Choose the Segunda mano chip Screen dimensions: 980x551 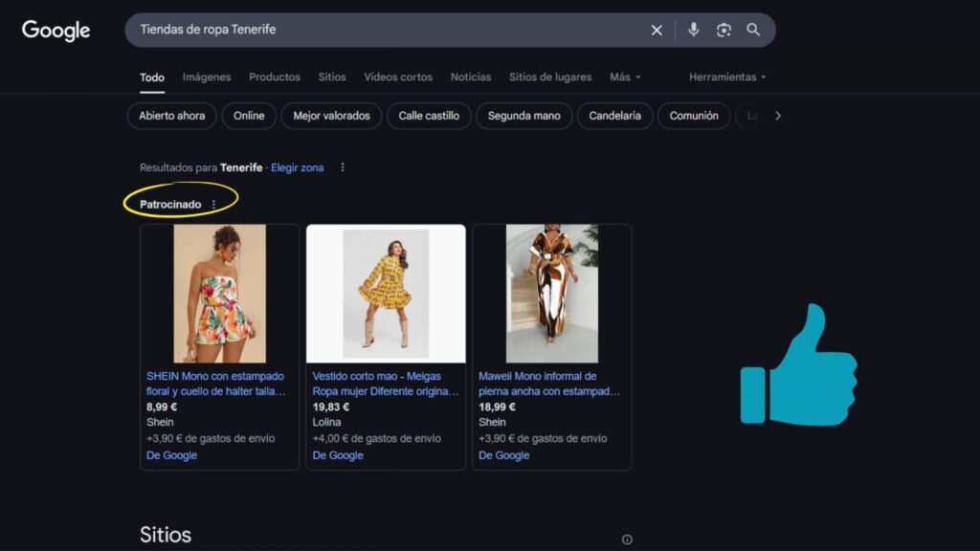click(x=523, y=116)
